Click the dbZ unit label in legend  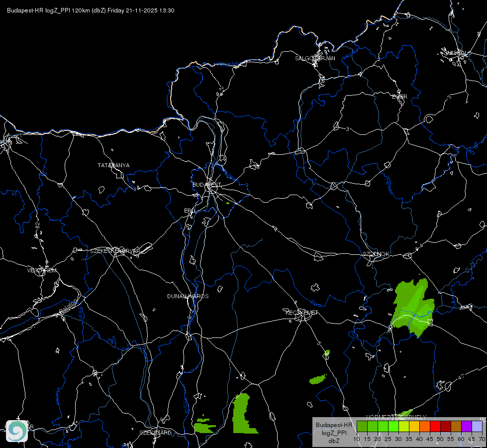click(334, 441)
